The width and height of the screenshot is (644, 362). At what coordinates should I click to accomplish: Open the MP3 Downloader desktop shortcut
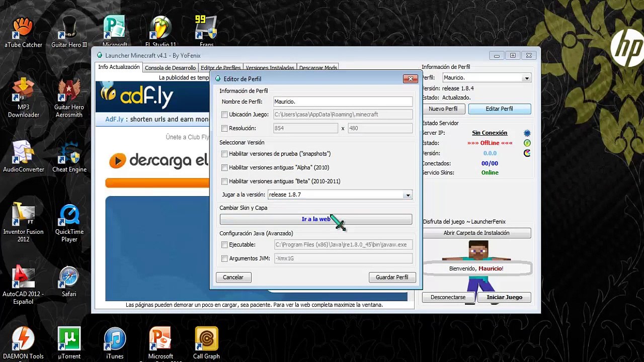(23, 98)
